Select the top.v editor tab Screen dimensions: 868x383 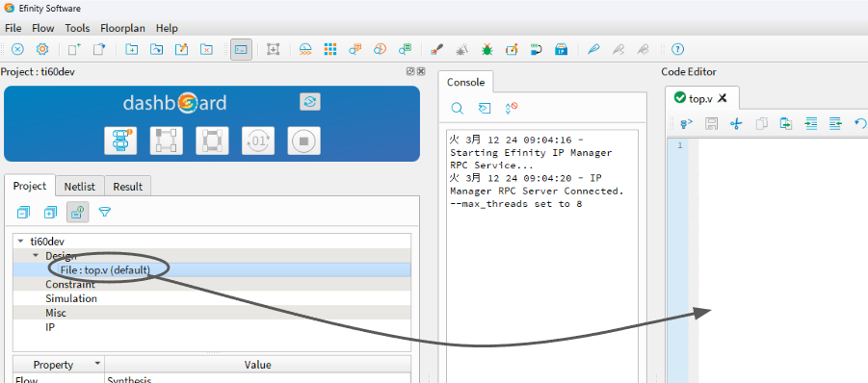[x=700, y=98]
